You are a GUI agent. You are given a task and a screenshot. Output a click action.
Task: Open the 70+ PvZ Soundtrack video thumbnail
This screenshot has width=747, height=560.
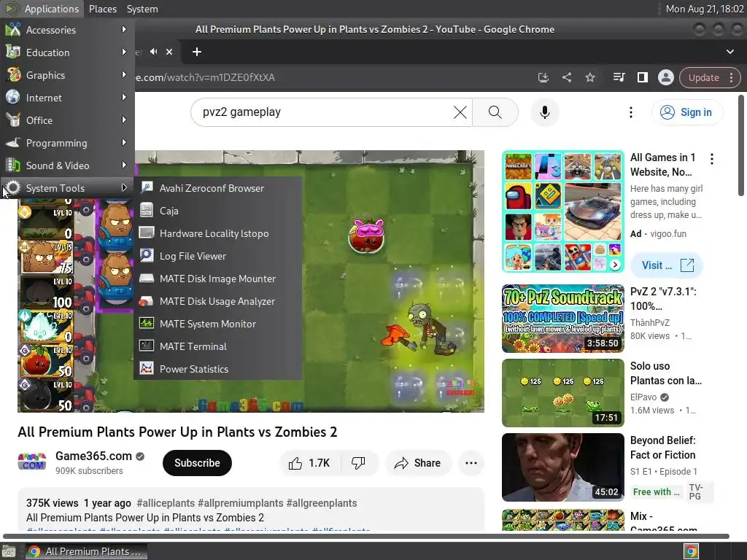click(x=562, y=319)
